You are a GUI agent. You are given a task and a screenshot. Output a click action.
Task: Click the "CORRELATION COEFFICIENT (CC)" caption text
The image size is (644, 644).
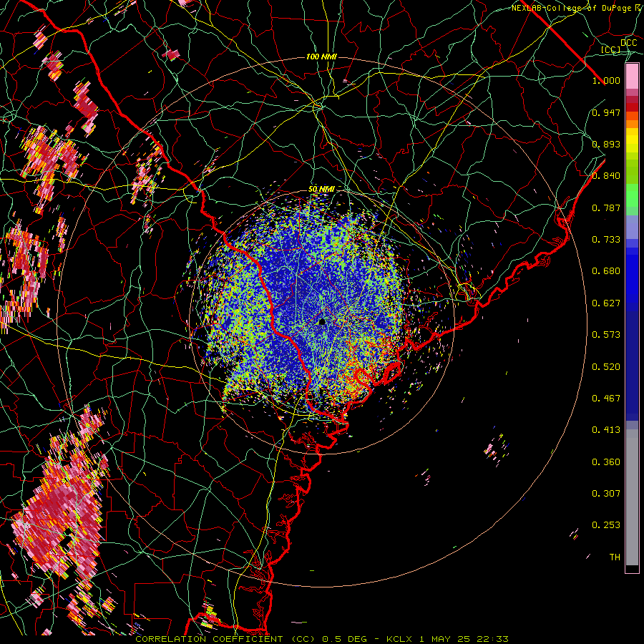225,639
